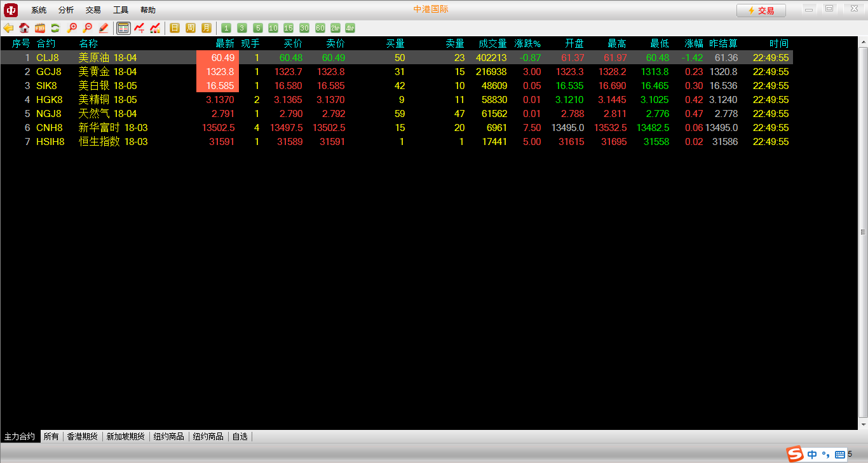This screenshot has height=463, width=868.
Task: Click the highlighted latest price 1323.8
Action: [218, 71]
